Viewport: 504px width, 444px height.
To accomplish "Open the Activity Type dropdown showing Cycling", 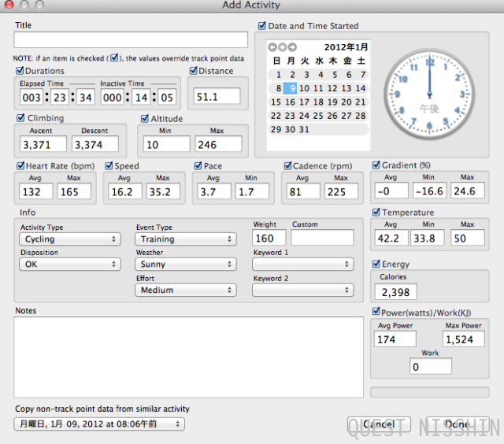I will (70, 239).
